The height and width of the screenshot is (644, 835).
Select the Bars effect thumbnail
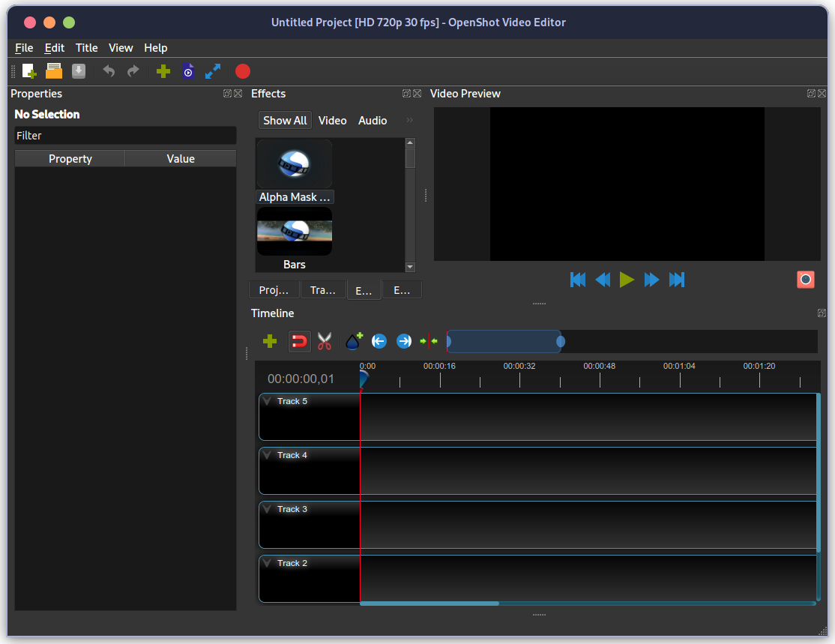tap(294, 231)
